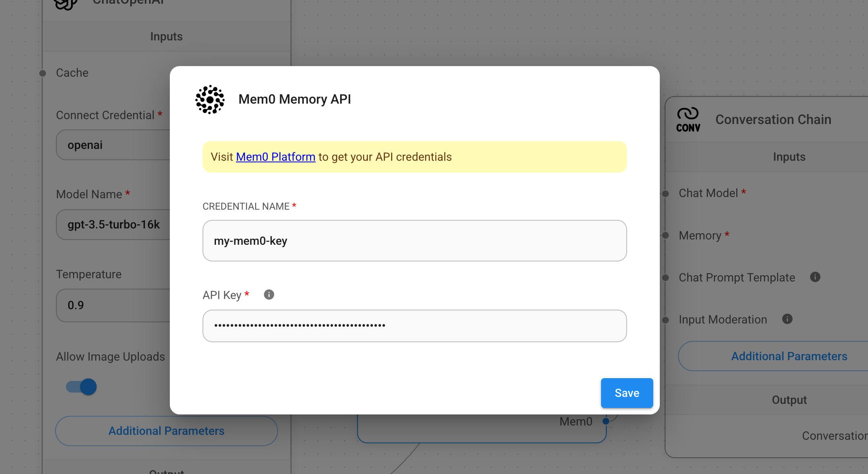Click the Credential Name field showing my-mem0-key
This screenshot has width=868, height=474.
click(x=414, y=241)
